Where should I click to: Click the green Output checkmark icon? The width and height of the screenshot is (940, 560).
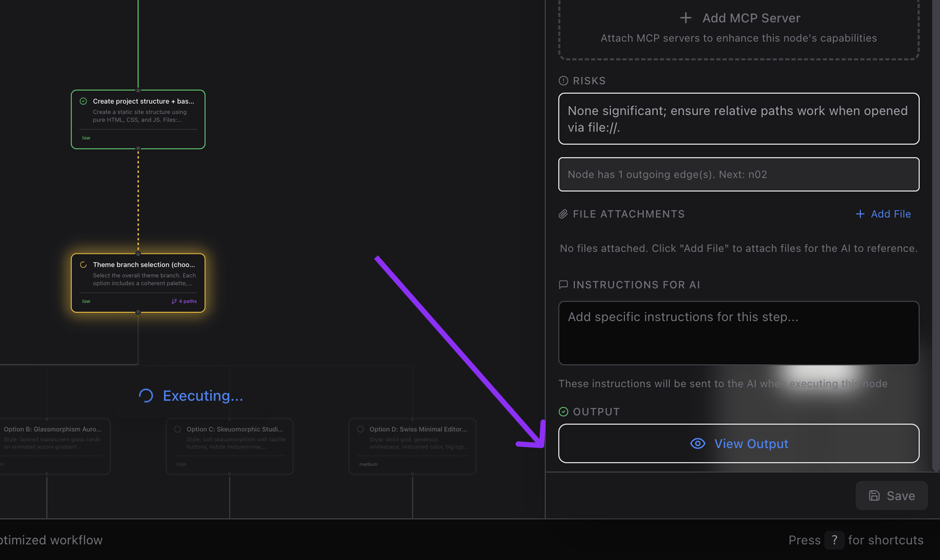tap(563, 412)
